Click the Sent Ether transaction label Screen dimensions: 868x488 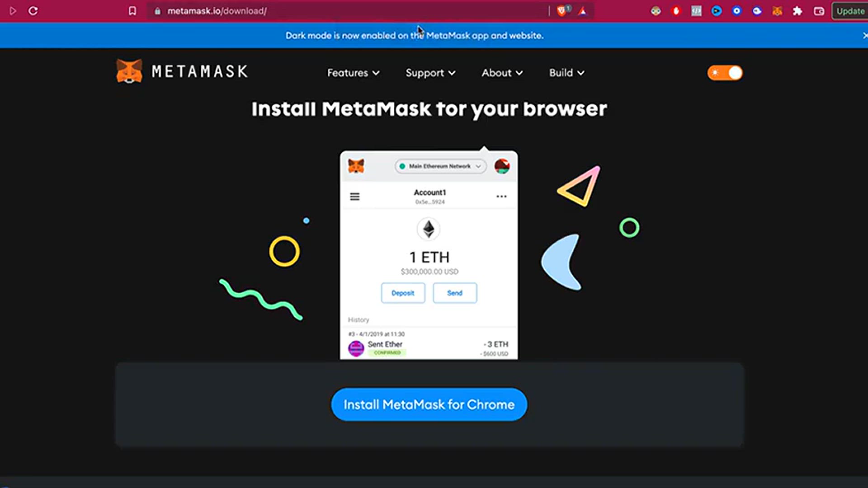pyautogui.click(x=385, y=344)
